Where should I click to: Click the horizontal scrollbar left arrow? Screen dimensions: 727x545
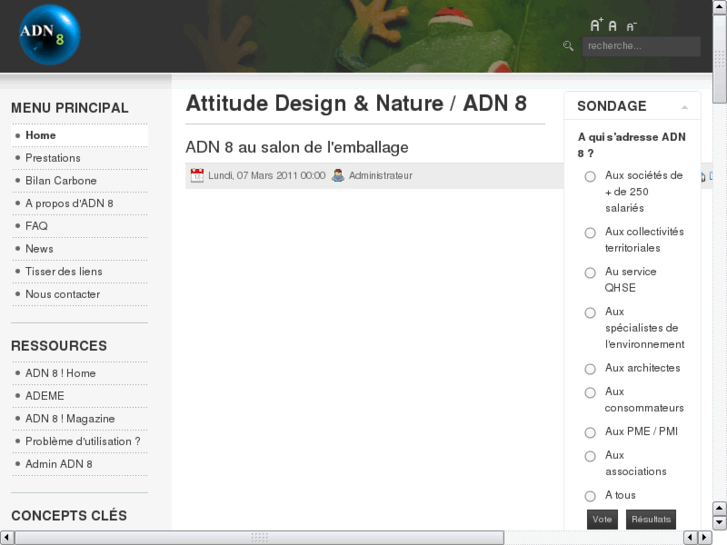[x=7, y=538]
